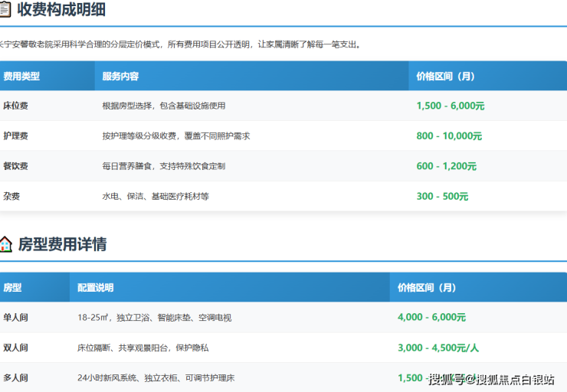567x392 pixels.
Task: Click the 收费构成明细 section heading
Action: pyautogui.click(x=61, y=10)
